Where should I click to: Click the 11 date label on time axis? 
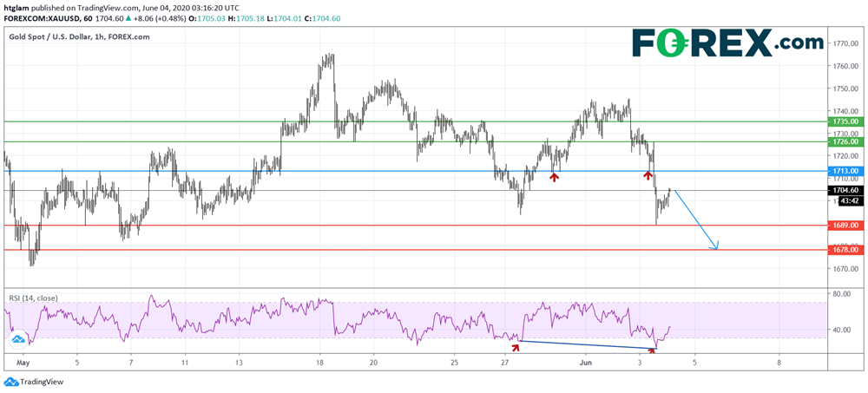pos(185,364)
